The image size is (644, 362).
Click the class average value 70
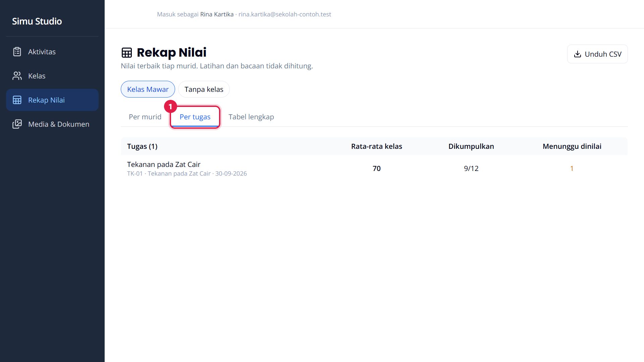click(377, 168)
